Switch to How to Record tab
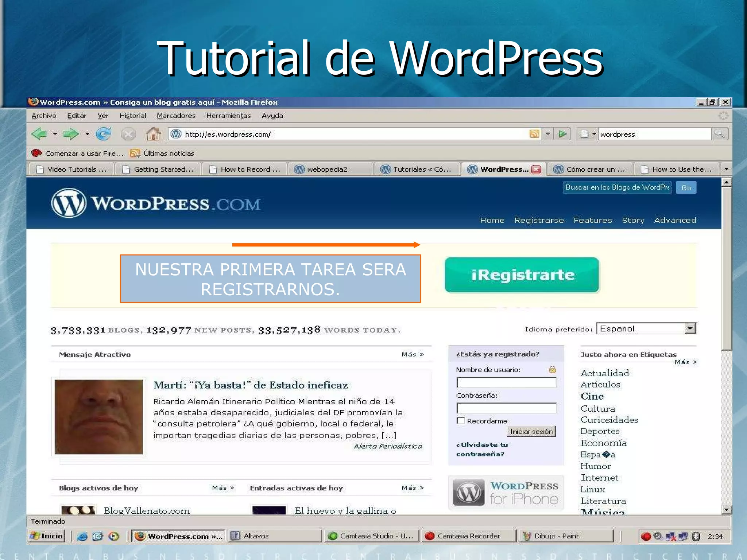 coord(245,169)
